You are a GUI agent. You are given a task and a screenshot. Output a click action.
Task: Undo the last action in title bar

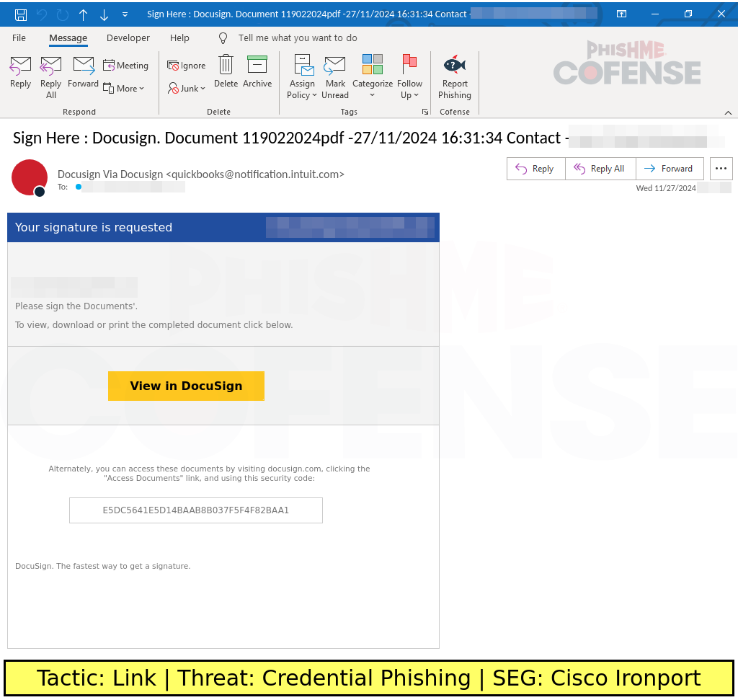tap(41, 14)
